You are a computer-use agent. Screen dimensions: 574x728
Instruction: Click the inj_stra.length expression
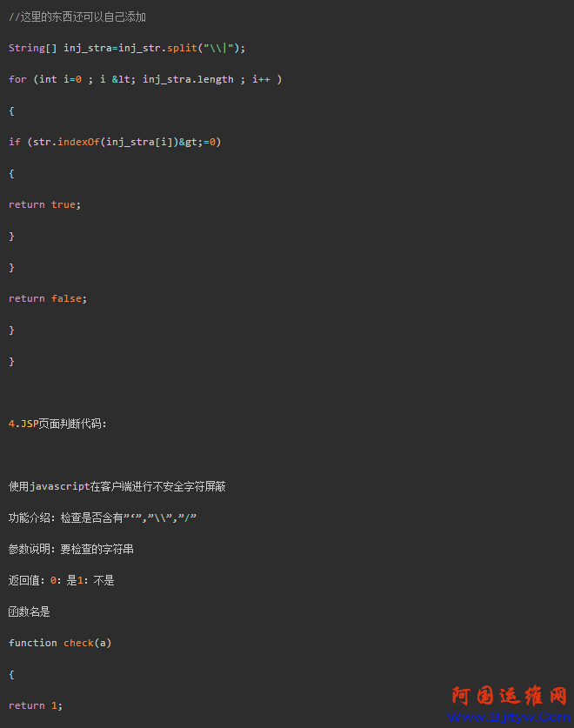tap(188, 79)
